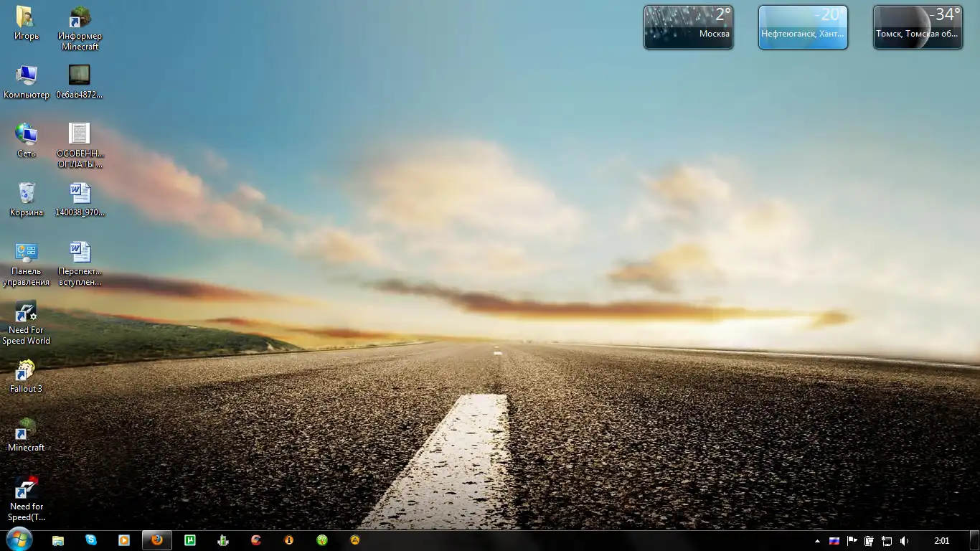Show hidden tray icons arrow
980x551 pixels.
pyautogui.click(x=817, y=541)
